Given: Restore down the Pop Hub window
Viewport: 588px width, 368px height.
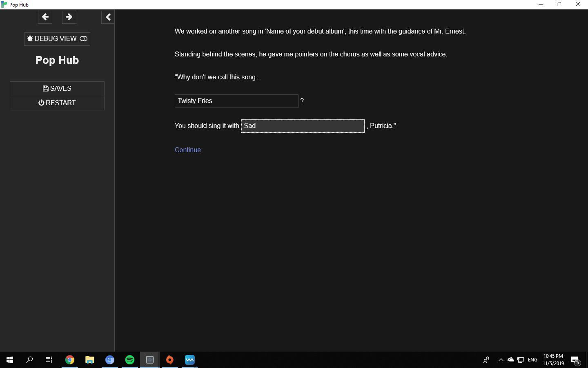Looking at the screenshot, I should [x=559, y=4].
